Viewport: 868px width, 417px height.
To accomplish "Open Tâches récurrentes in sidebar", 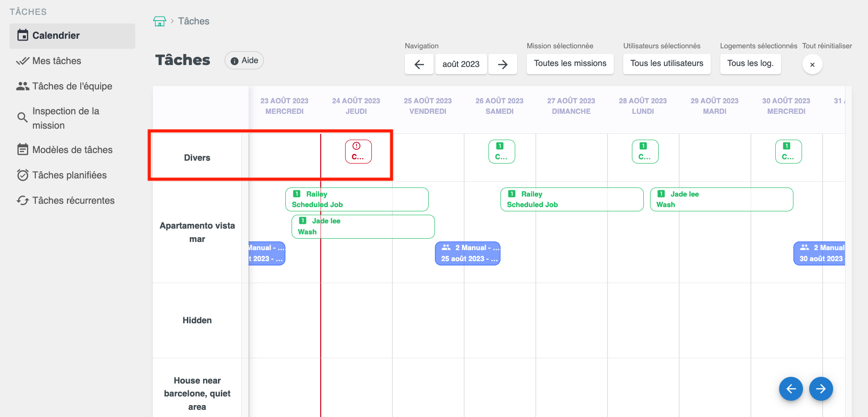I will (x=73, y=200).
